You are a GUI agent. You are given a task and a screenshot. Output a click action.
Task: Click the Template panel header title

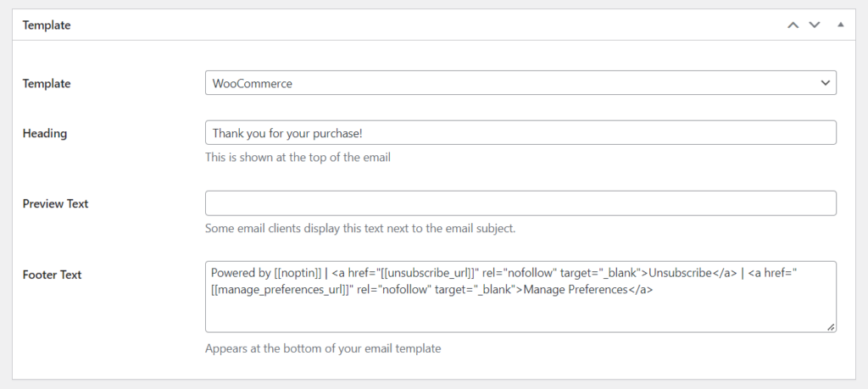[x=47, y=25]
